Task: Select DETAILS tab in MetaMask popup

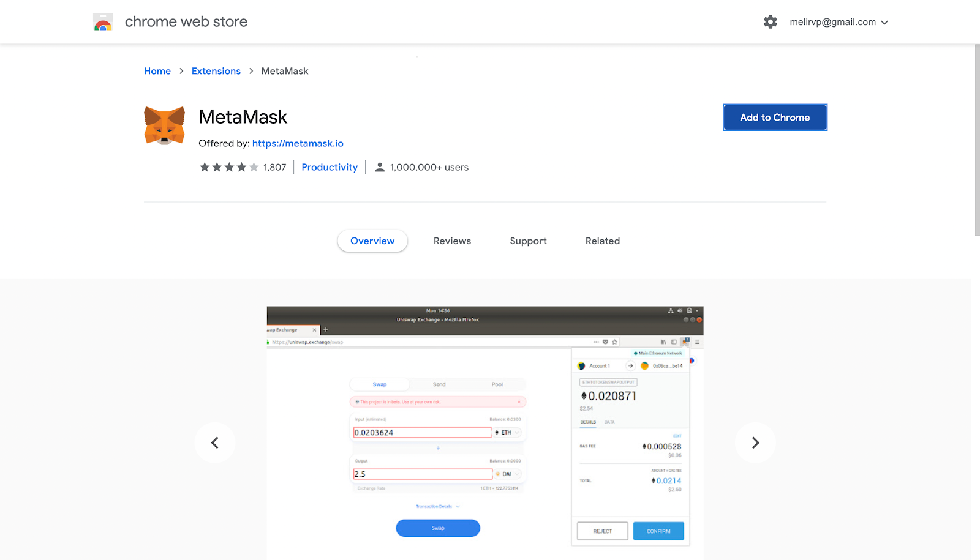Action: pos(588,422)
